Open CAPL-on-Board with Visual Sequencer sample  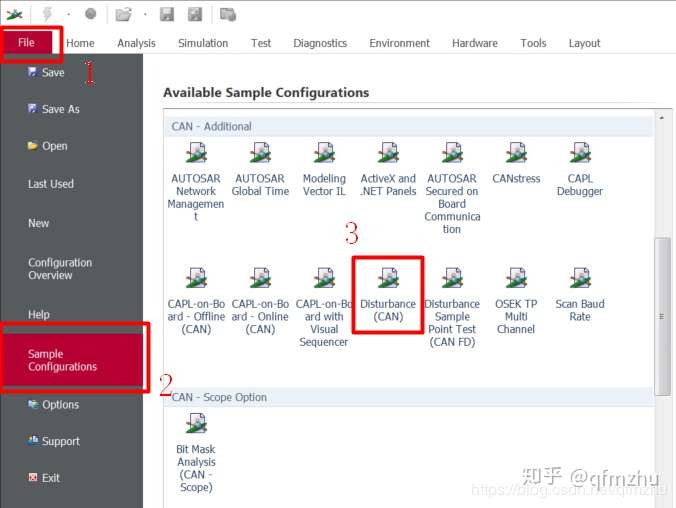tap(324, 307)
